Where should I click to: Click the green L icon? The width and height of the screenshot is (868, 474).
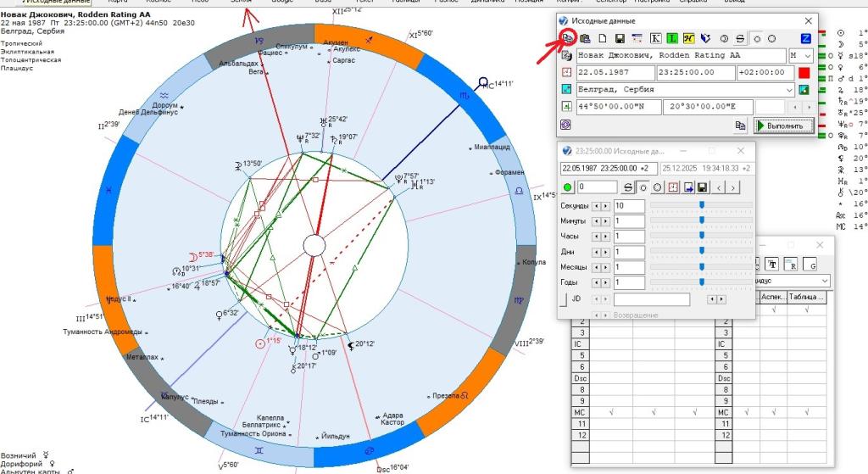point(672,38)
